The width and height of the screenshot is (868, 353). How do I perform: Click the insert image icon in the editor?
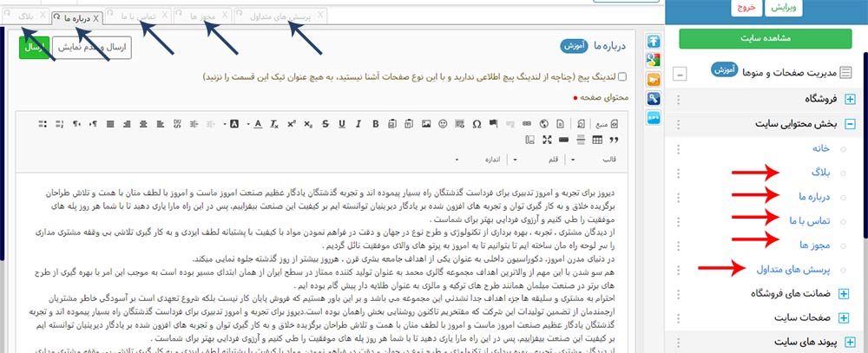pos(426,124)
